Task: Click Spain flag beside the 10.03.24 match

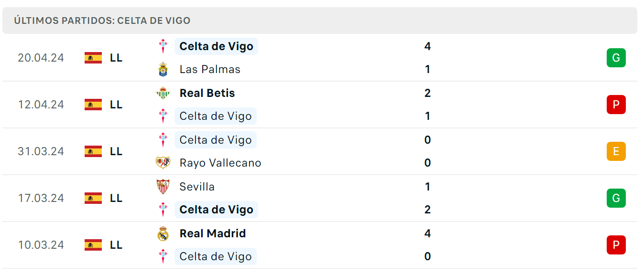Action: tap(93, 245)
